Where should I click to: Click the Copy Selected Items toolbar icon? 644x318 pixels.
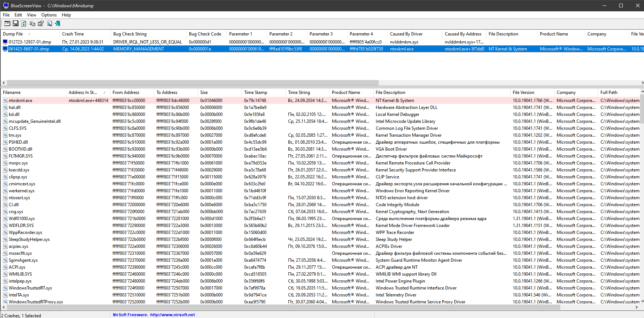click(x=32, y=23)
